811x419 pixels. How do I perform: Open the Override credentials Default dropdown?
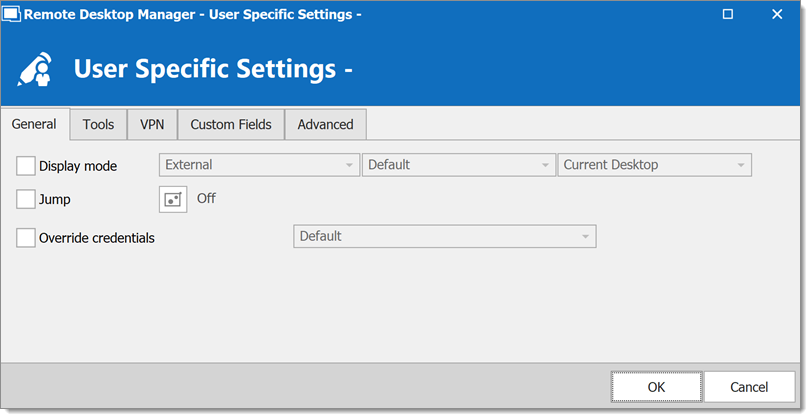(x=445, y=236)
